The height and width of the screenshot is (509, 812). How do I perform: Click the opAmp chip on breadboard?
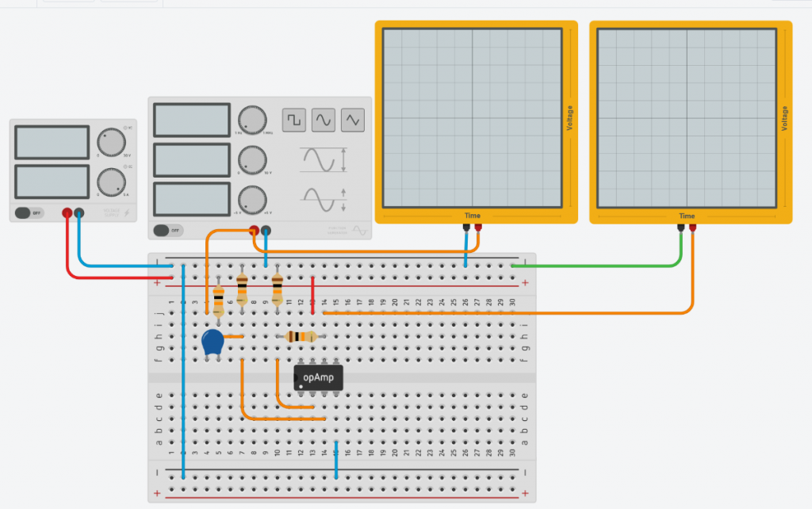point(319,378)
